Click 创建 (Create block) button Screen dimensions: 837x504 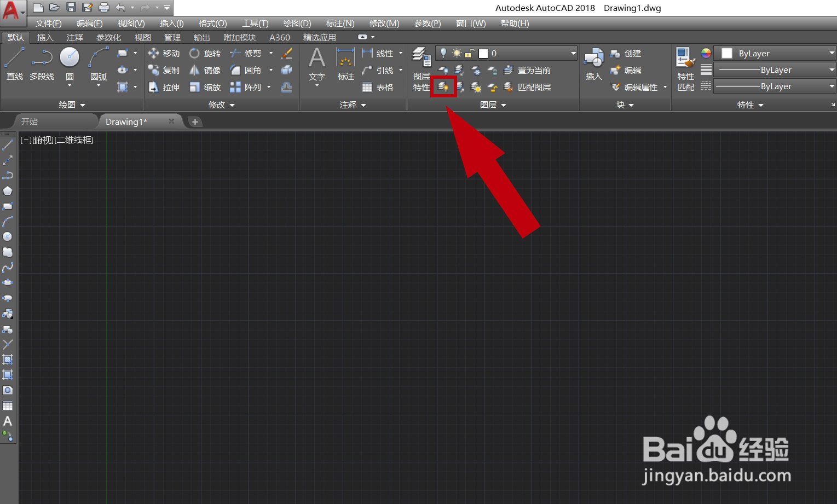626,53
